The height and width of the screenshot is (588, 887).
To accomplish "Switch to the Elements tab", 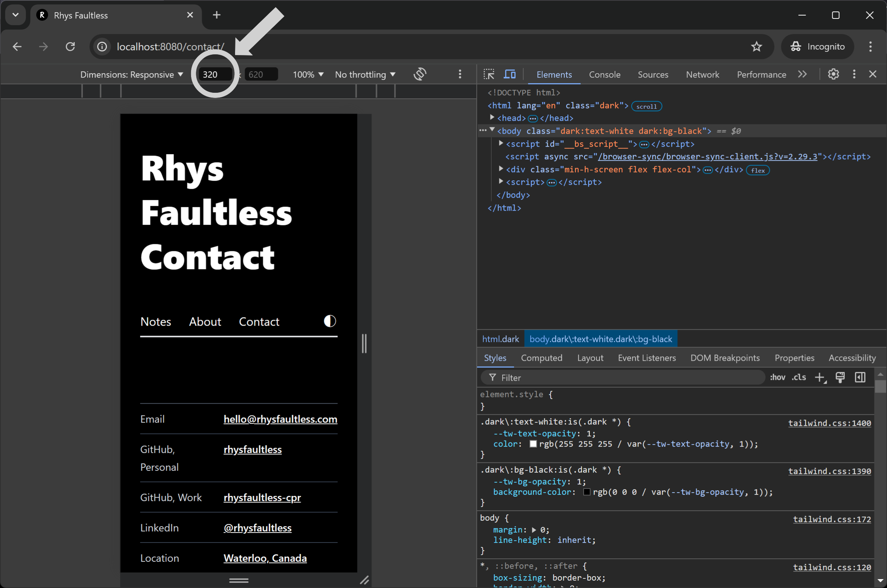I will [554, 74].
